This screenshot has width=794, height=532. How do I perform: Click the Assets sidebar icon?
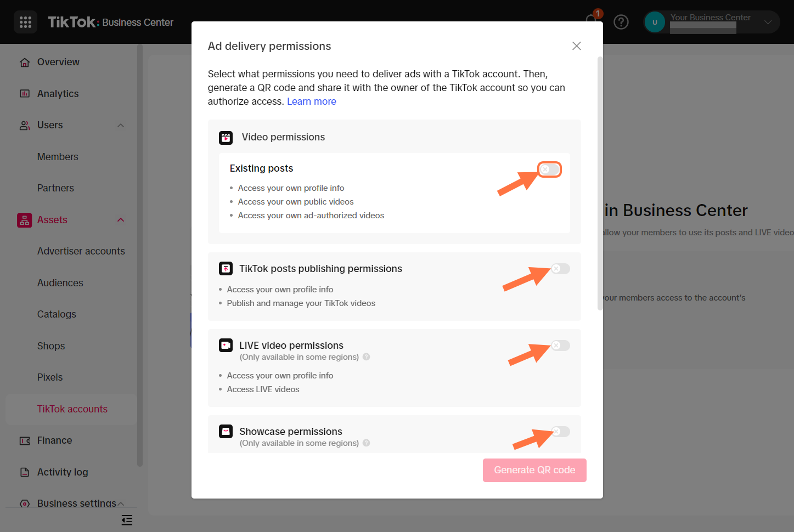click(x=24, y=219)
